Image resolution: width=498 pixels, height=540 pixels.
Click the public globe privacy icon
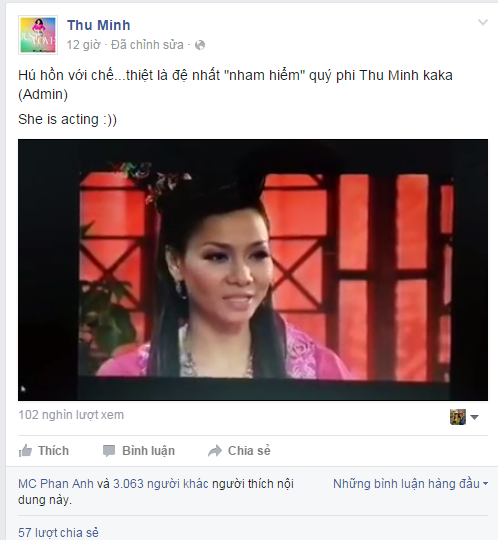coord(200,45)
